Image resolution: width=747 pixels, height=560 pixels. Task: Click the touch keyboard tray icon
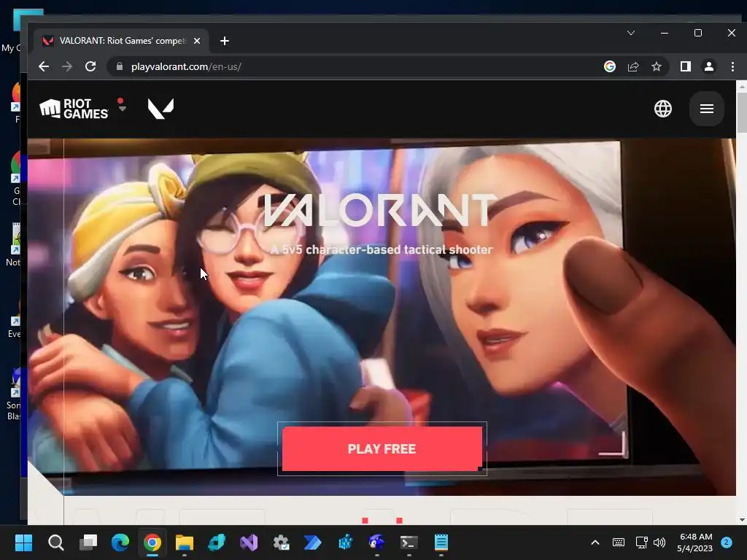619,542
